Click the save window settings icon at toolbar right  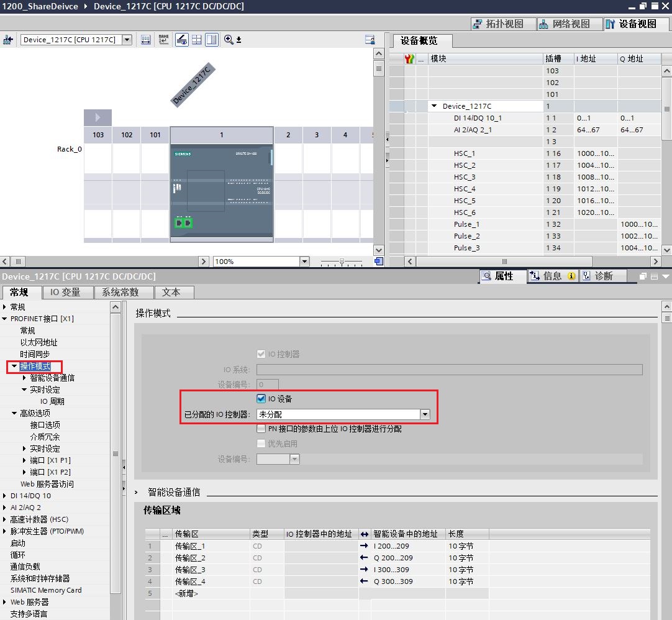click(x=370, y=40)
